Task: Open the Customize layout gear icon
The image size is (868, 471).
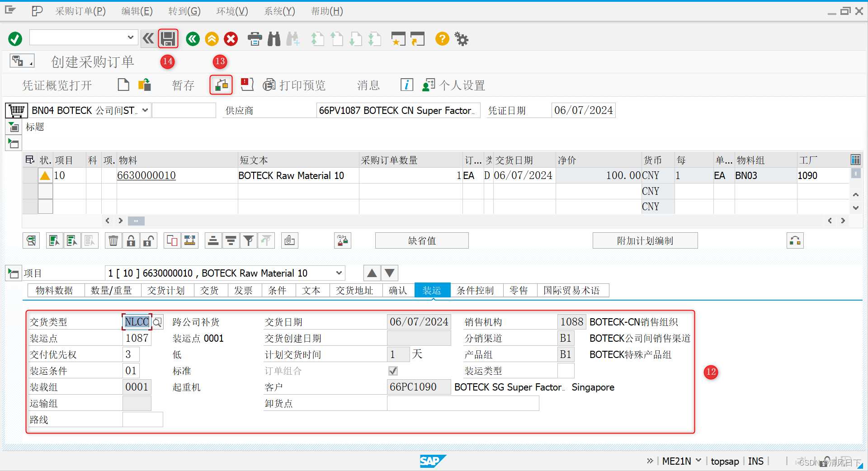Action: (x=462, y=39)
